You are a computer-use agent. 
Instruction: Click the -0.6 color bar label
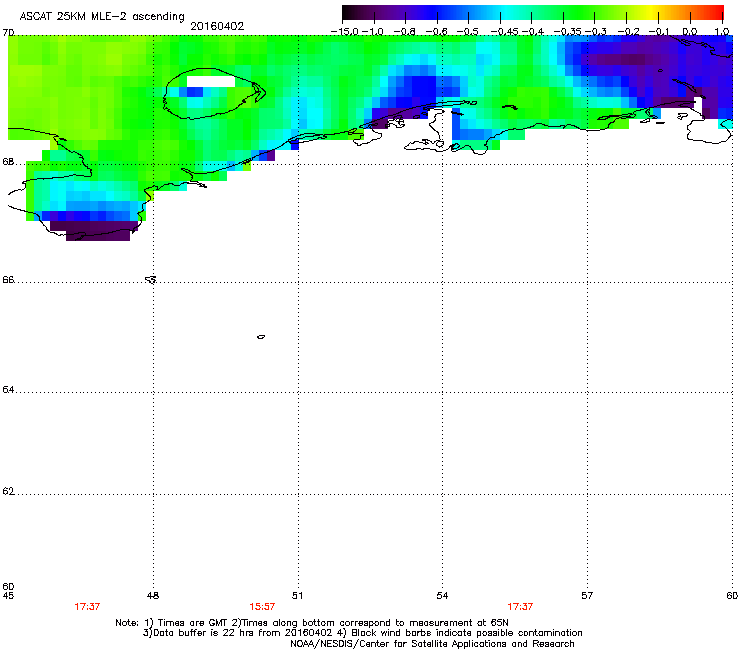pyautogui.click(x=436, y=32)
